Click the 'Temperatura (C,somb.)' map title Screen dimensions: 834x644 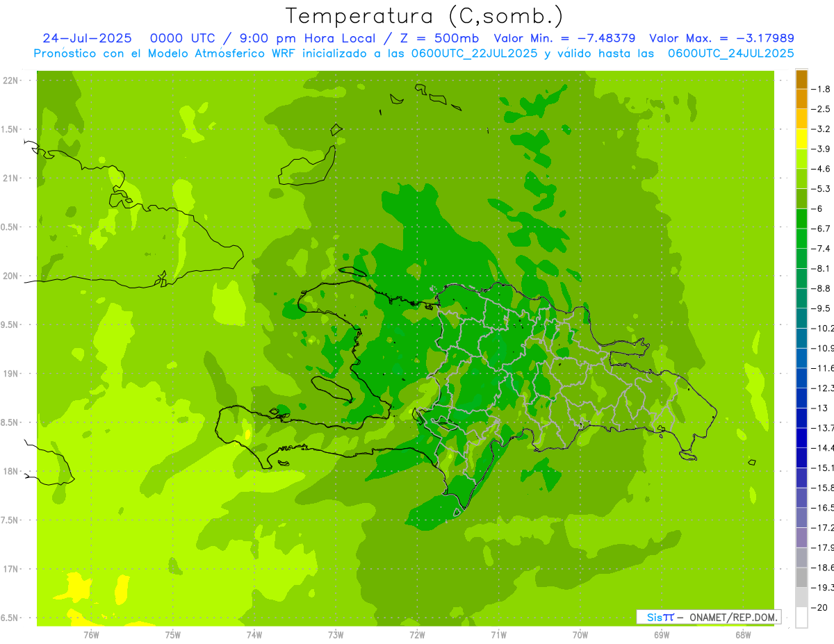[425, 16]
